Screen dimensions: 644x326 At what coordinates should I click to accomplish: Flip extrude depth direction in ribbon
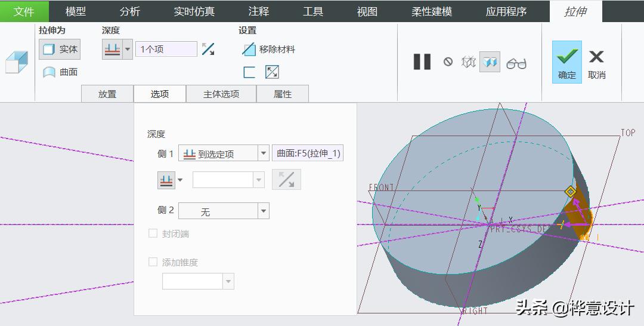(x=208, y=50)
